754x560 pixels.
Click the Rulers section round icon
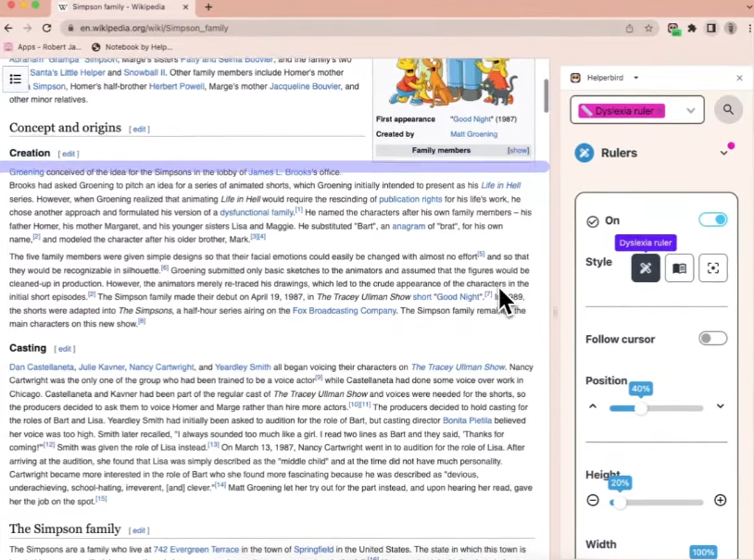(584, 153)
